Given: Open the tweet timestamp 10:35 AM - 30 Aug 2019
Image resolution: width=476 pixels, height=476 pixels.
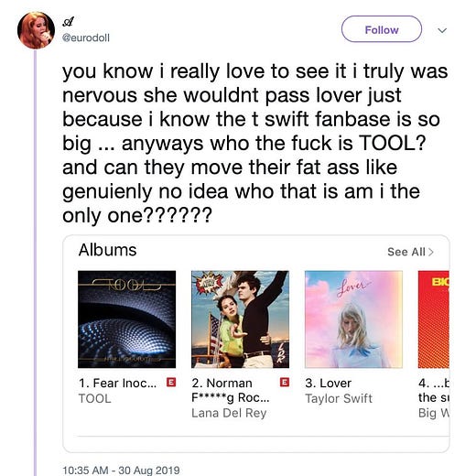Looking at the screenshot, I should click(121, 470).
